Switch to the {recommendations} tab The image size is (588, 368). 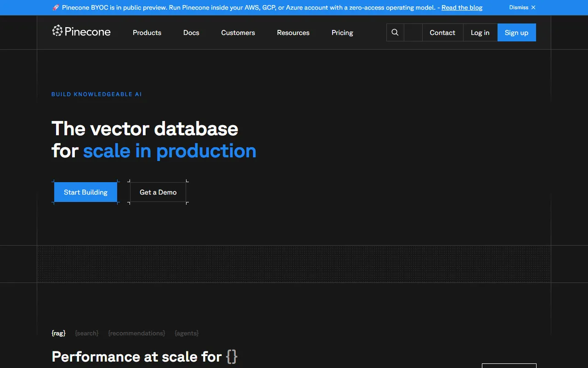136,333
